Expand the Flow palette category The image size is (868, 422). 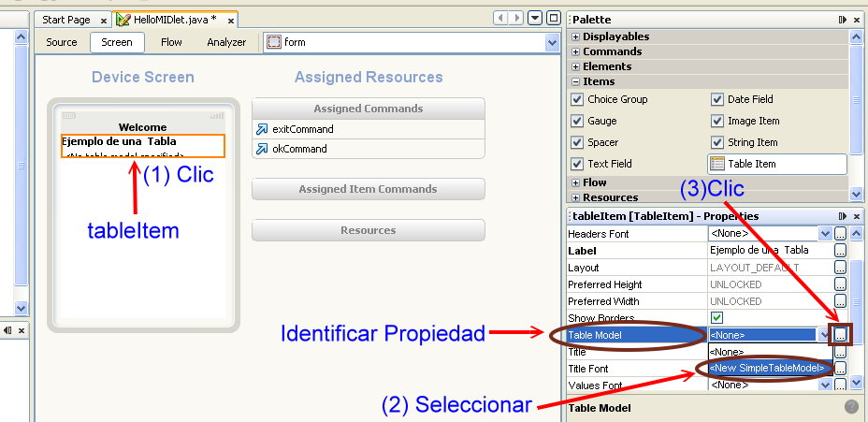[x=576, y=182]
